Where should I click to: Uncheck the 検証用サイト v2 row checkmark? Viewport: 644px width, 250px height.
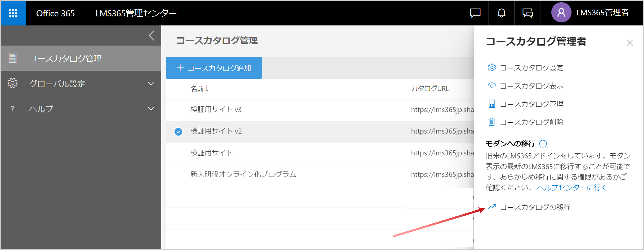pos(178,132)
